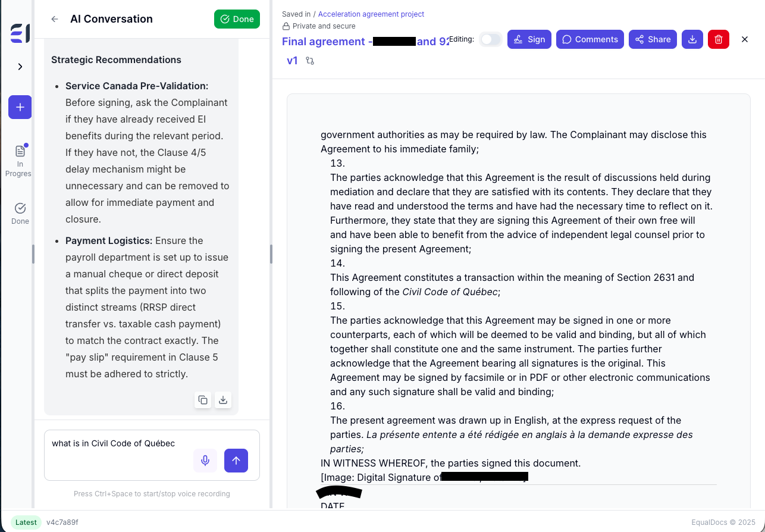Viewport: 765px width, 532px height.
Task: Open Done documents from the sidebar
Action: [20, 212]
